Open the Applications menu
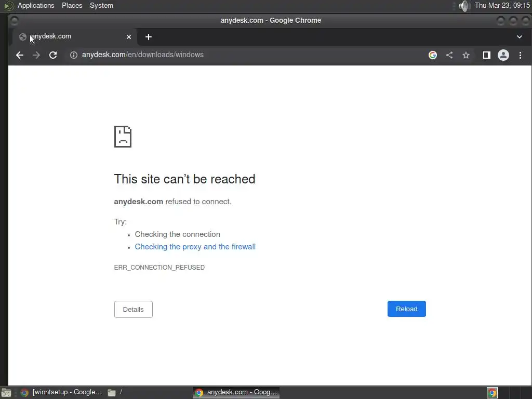 click(36, 5)
